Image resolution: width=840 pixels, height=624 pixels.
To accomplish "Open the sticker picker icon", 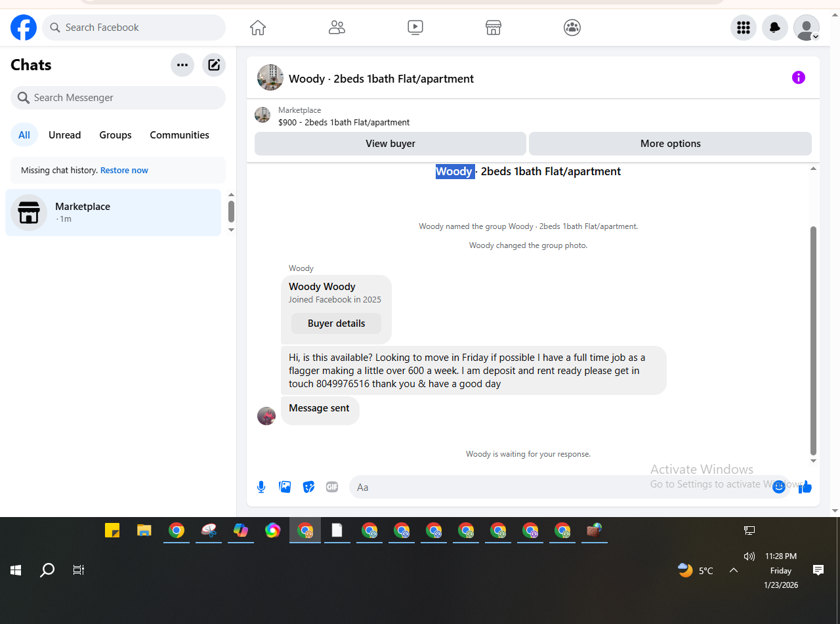I will [x=308, y=487].
